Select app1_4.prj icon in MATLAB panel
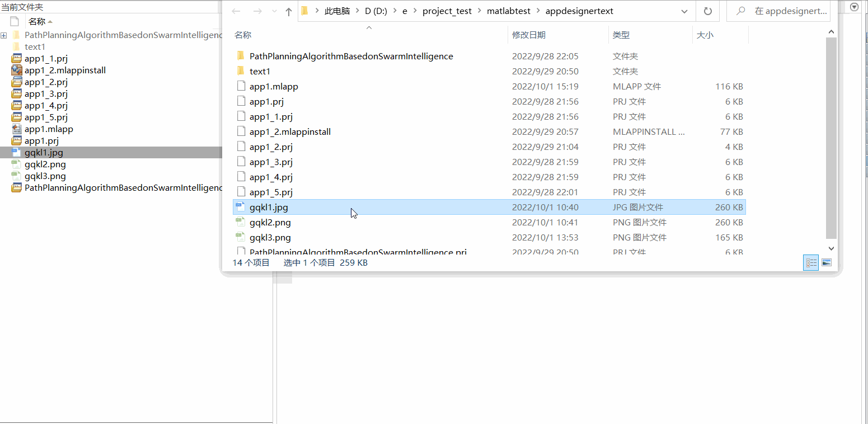 click(17, 106)
